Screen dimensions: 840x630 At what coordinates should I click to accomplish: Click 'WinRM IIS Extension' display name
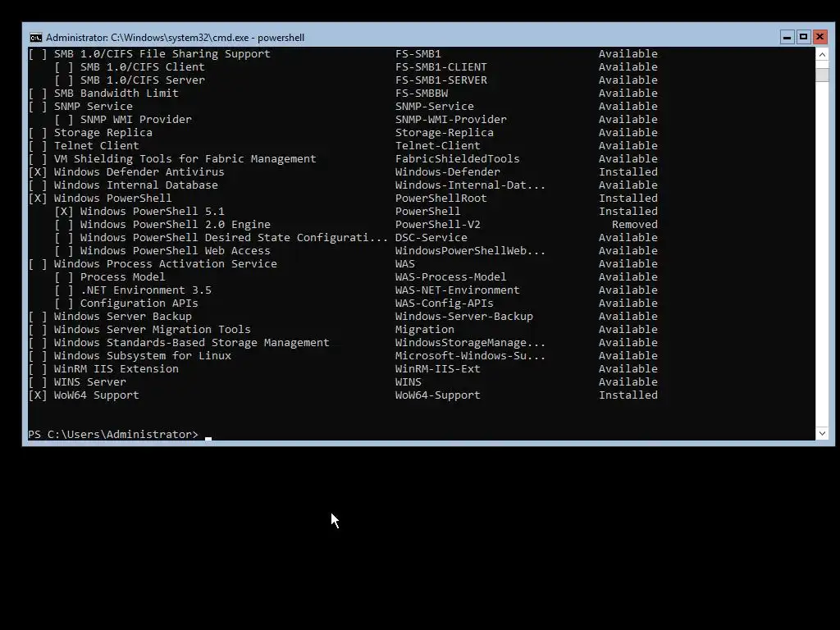(x=116, y=368)
